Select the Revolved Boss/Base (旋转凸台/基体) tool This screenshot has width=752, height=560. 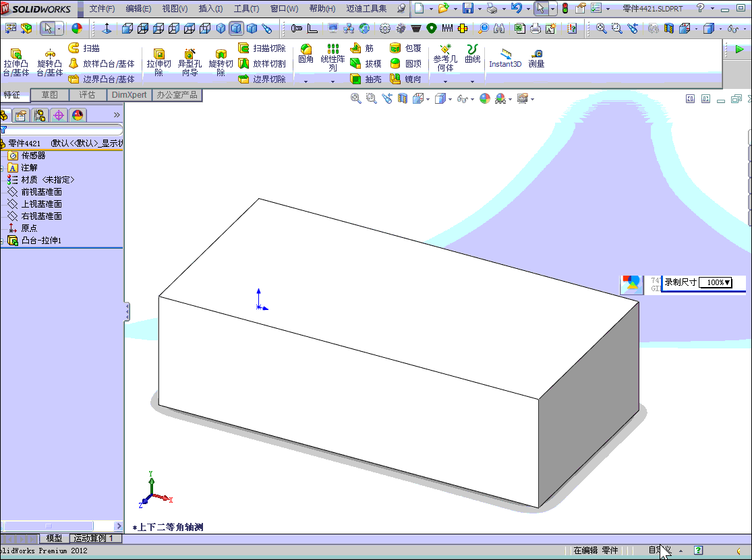(x=49, y=62)
